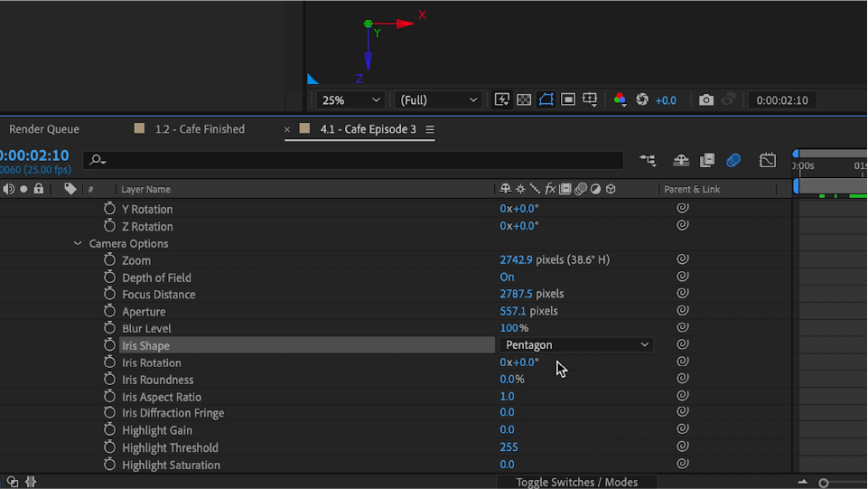Toggle the transparency grid

524,100
